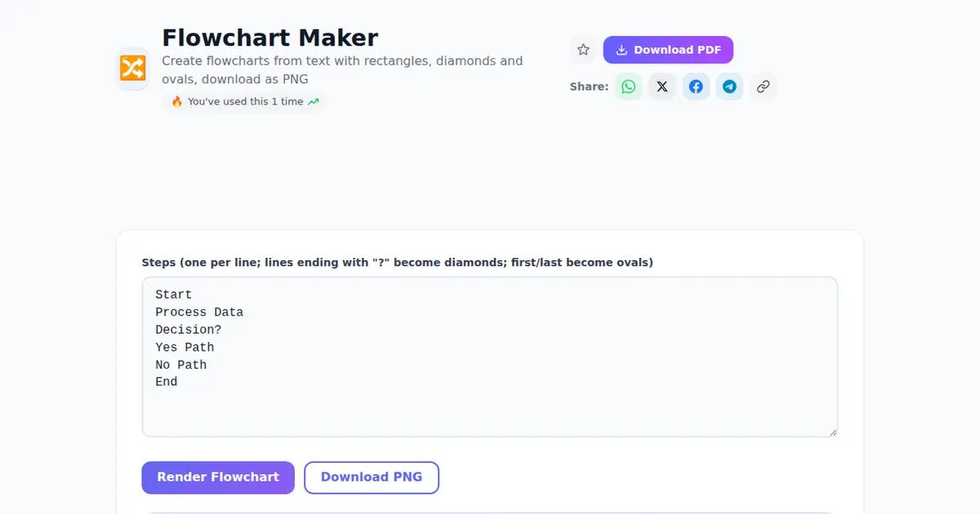This screenshot has width=980, height=514.
Task: Click the 'End' line in the steps
Action: [x=166, y=382]
